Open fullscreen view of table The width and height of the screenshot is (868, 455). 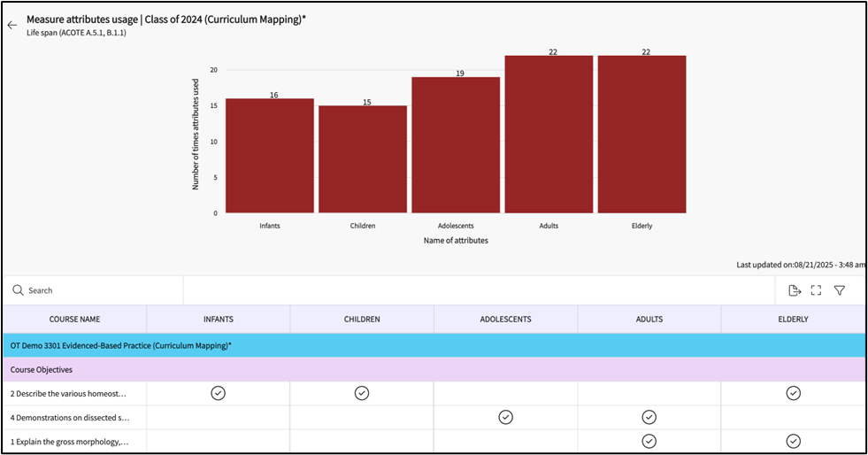click(x=817, y=290)
